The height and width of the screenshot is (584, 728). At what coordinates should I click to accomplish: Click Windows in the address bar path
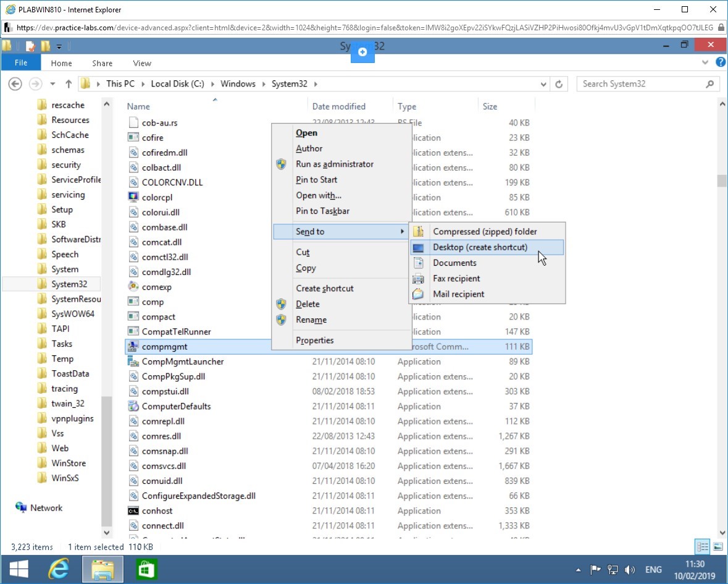point(238,84)
